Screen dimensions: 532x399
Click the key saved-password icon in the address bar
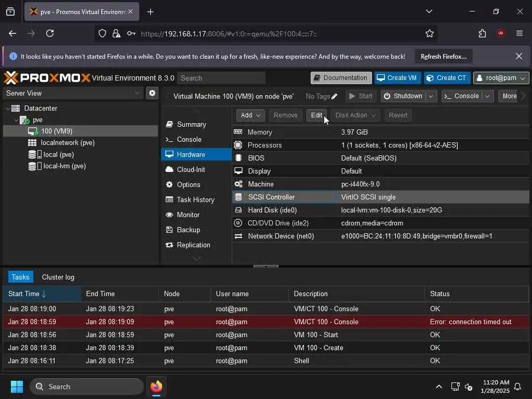coord(131,33)
